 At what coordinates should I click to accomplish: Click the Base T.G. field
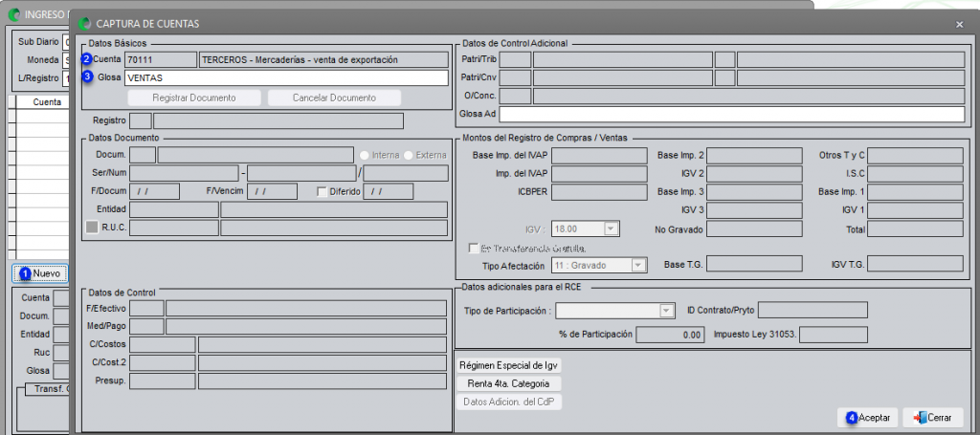[x=754, y=264]
